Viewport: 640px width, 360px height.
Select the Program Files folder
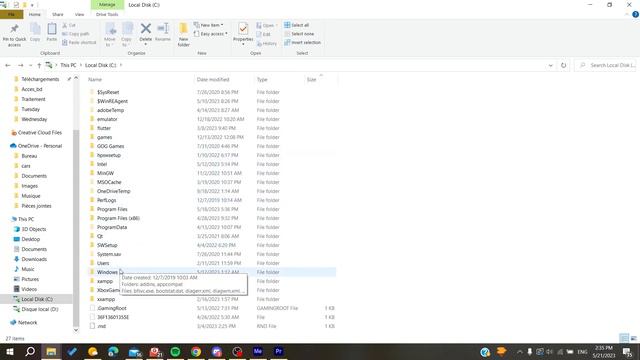click(x=112, y=209)
